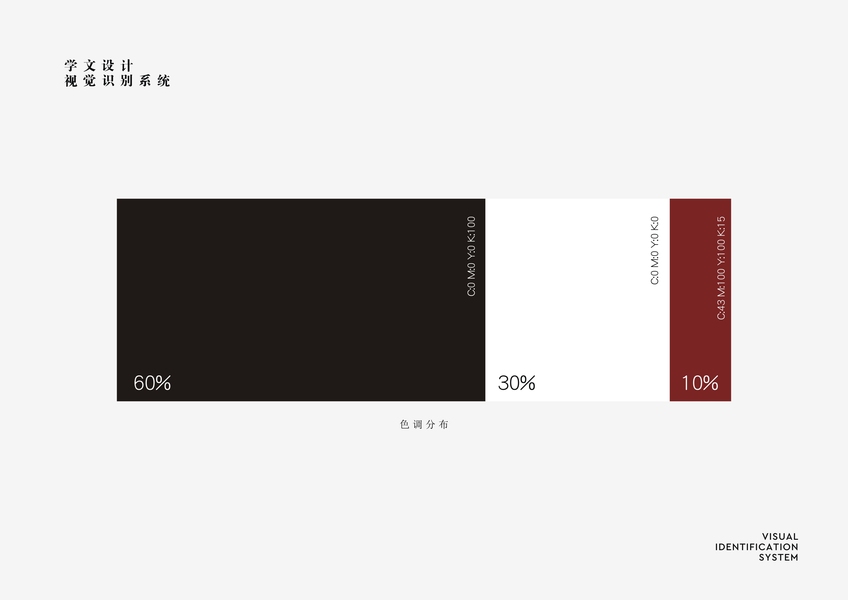Click the 学文设计 title line
848x600 pixels.
click(99, 65)
